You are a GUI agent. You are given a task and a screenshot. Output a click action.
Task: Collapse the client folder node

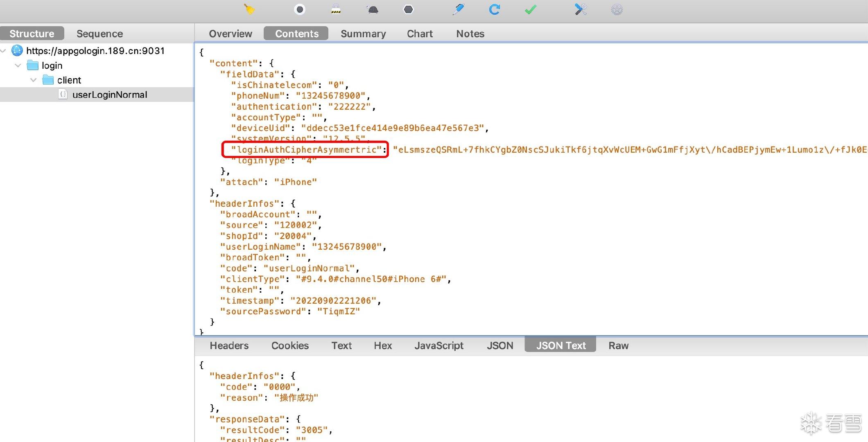tap(34, 80)
